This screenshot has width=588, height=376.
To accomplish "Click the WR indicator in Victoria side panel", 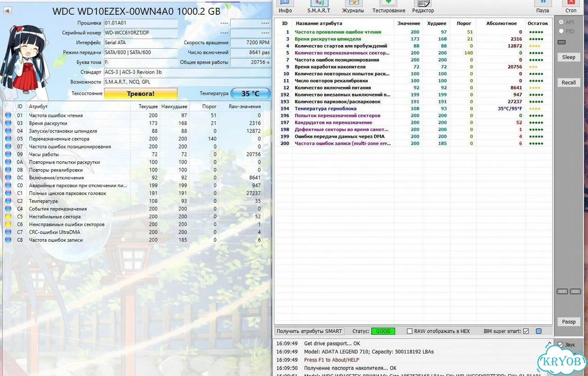I will pyautogui.click(x=562, y=291).
